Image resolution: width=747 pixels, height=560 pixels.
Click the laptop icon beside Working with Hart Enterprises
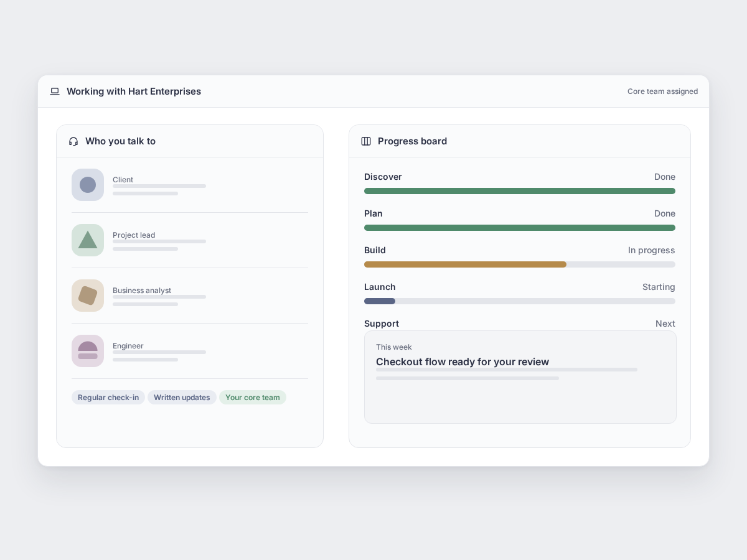tap(55, 91)
